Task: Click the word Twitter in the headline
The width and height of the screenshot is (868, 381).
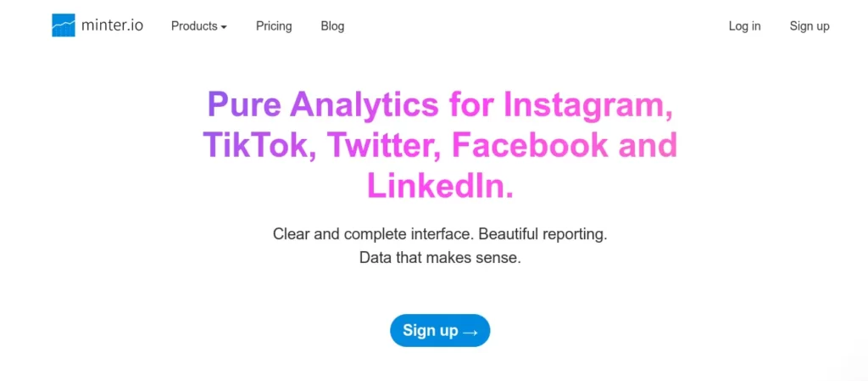Action: click(385, 146)
